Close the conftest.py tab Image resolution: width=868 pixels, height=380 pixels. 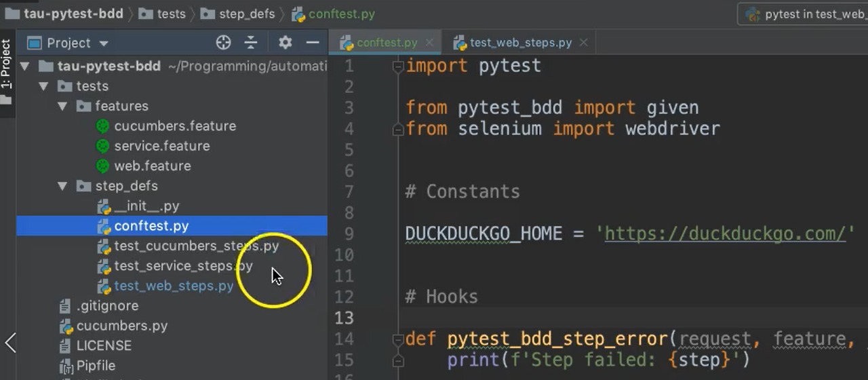coord(429,42)
